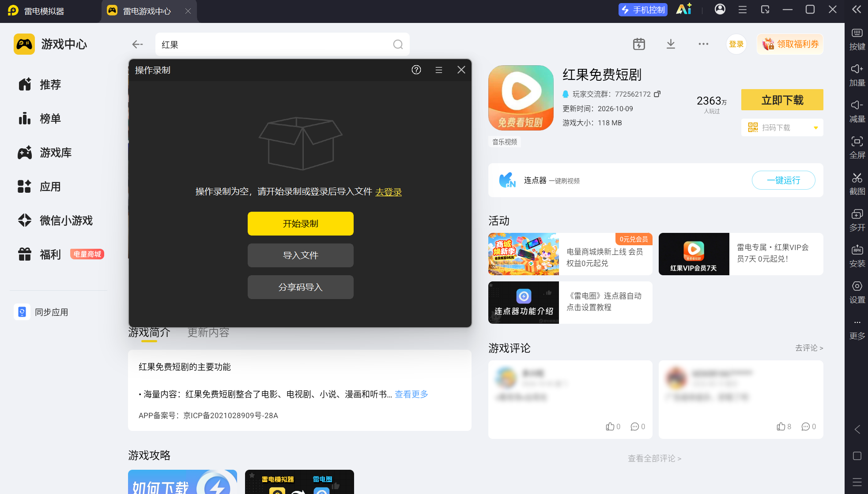This screenshot has width=868, height=494.
Task: Click 领取福利券 button
Action: (x=790, y=44)
